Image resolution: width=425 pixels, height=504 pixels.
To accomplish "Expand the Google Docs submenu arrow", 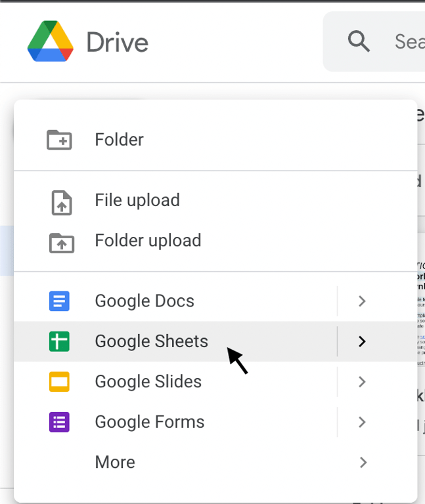I will tap(362, 301).
